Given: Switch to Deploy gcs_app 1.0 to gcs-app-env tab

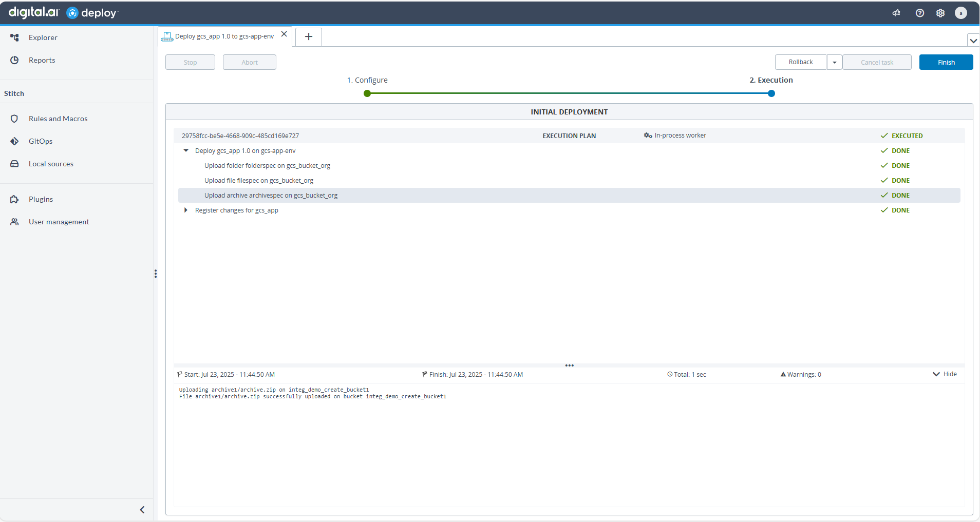Looking at the screenshot, I should [224, 36].
